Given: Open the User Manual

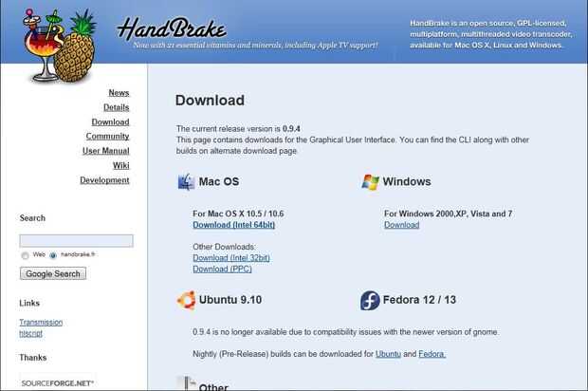Looking at the screenshot, I should [x=106, y=151].
